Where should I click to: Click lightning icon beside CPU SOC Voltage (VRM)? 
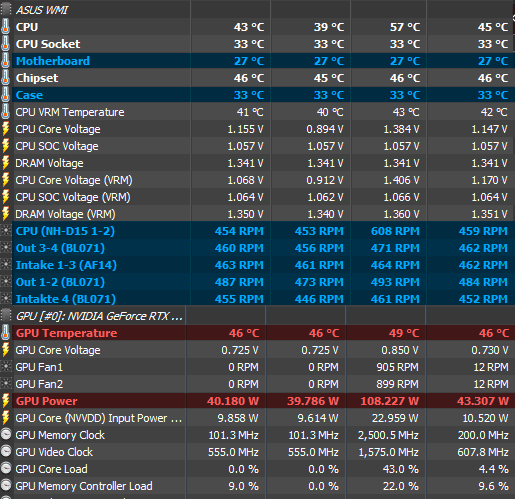click(x=5, y=197)
